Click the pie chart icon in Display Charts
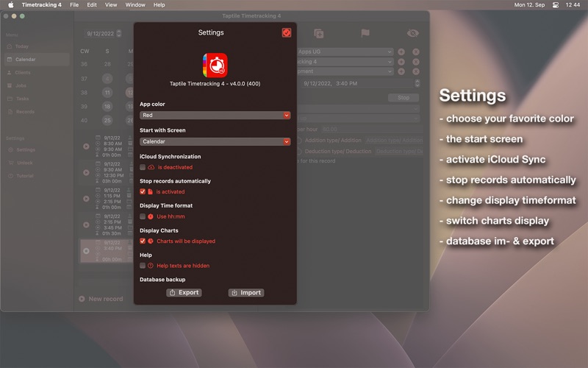This screenshot has width=588, height=368. (151, 241)
